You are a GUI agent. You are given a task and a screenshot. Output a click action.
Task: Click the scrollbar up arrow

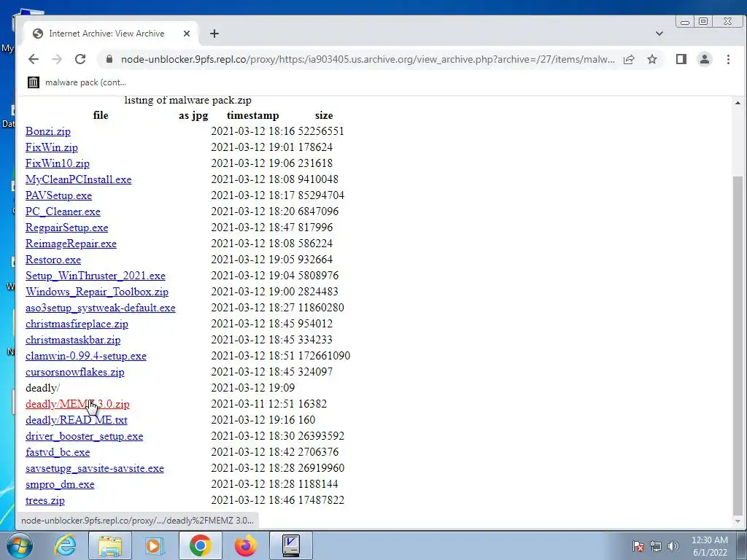(738, 102)
